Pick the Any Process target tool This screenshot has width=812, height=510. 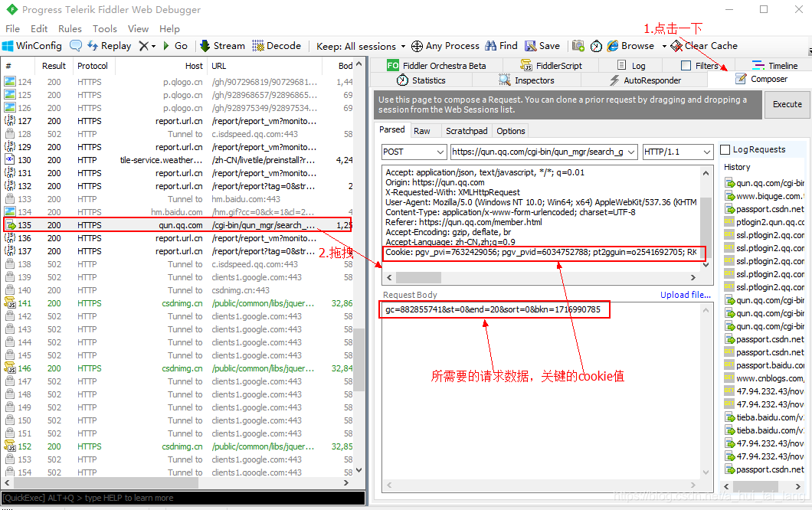tap(445, 46)
